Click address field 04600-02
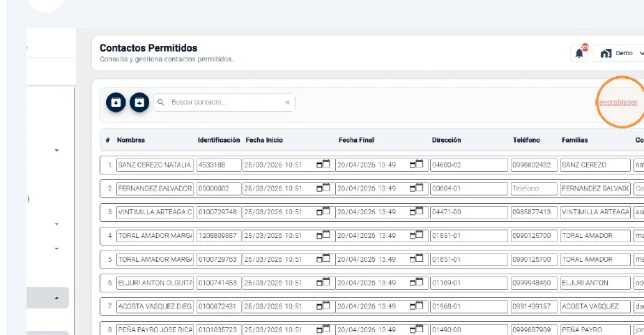The width and height of the screenshot is (644, 335). click(469, 165)
